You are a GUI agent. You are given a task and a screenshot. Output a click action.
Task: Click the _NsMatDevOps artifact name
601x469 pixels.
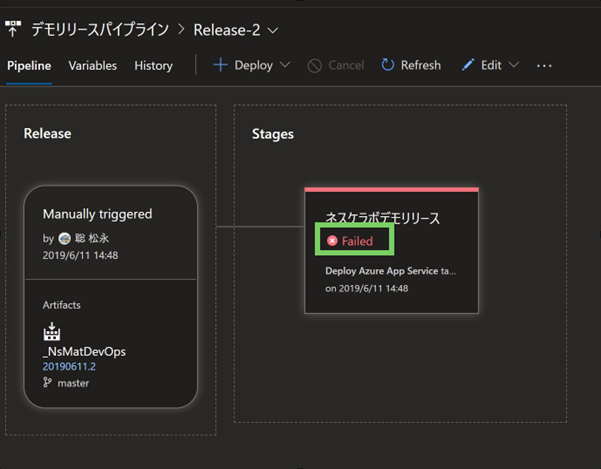click(84, 351)
